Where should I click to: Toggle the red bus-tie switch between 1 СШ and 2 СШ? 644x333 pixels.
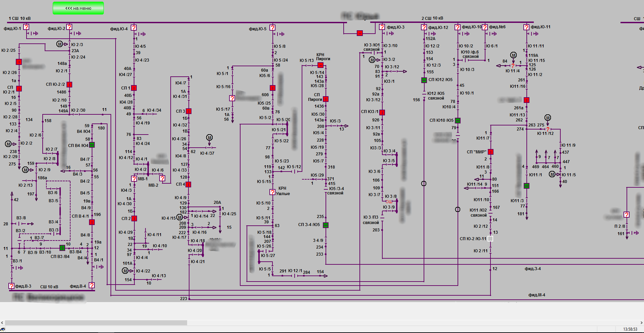click(x=360, y=33)
